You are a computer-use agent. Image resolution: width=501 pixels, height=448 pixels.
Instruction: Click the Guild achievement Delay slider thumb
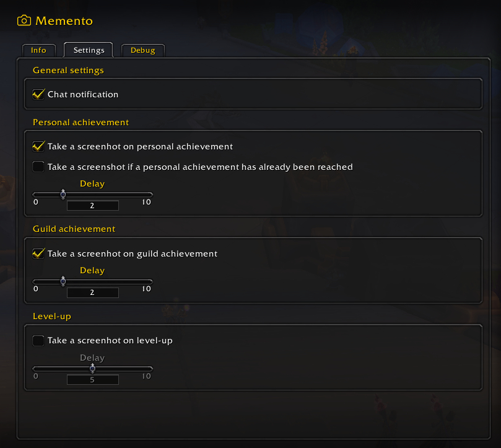(63, 281)
